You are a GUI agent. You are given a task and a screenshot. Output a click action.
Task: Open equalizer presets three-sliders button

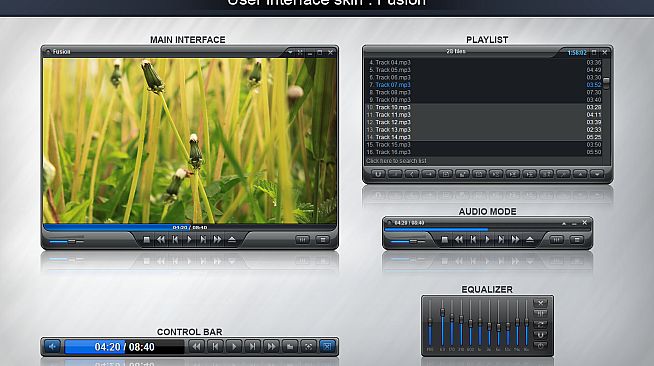541,313
